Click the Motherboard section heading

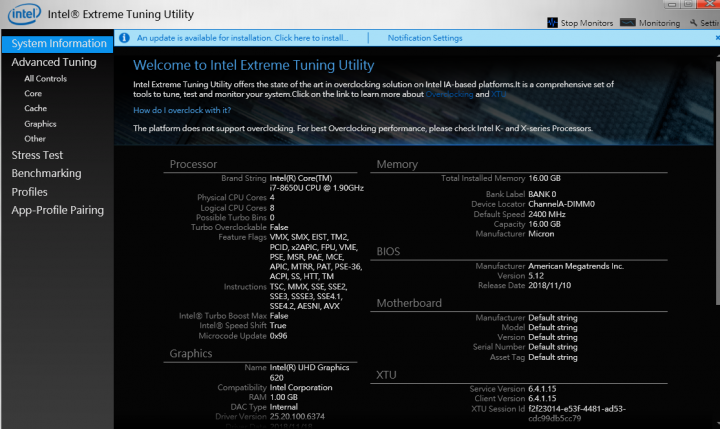tap(409, 303)
